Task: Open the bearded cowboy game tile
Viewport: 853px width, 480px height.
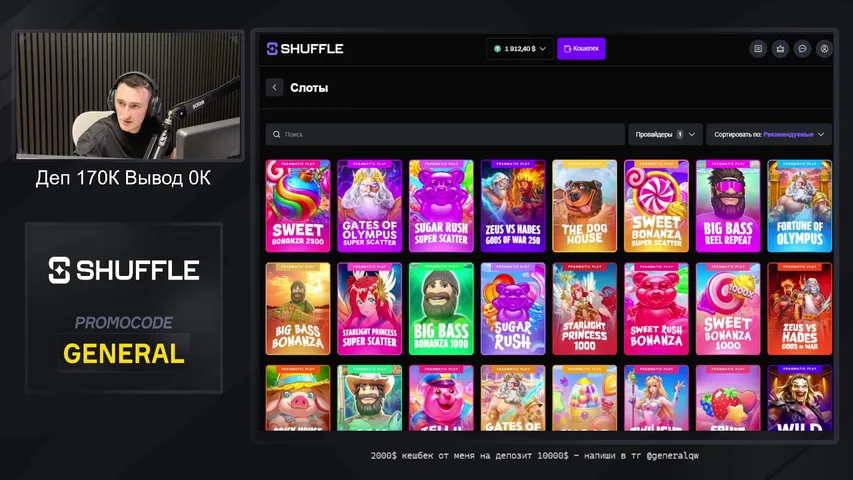Action: (369, 398)
